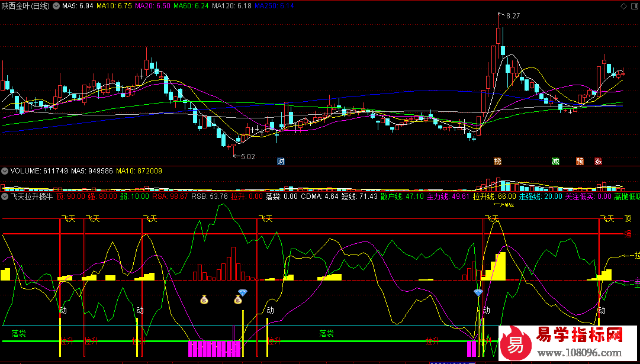This screenshot has width=640, height=364.
Task: Click the 5.02 low price label
Action: pos(247,157)
